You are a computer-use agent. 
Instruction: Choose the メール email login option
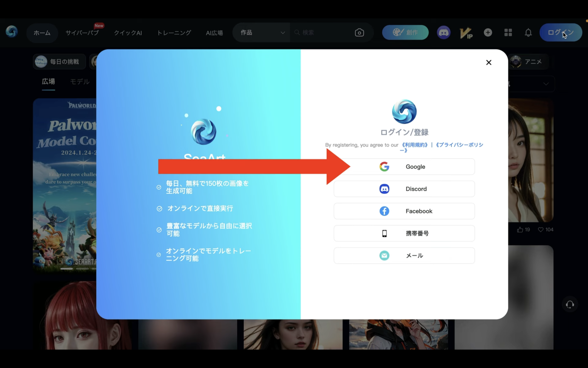(x=404, y=256)
